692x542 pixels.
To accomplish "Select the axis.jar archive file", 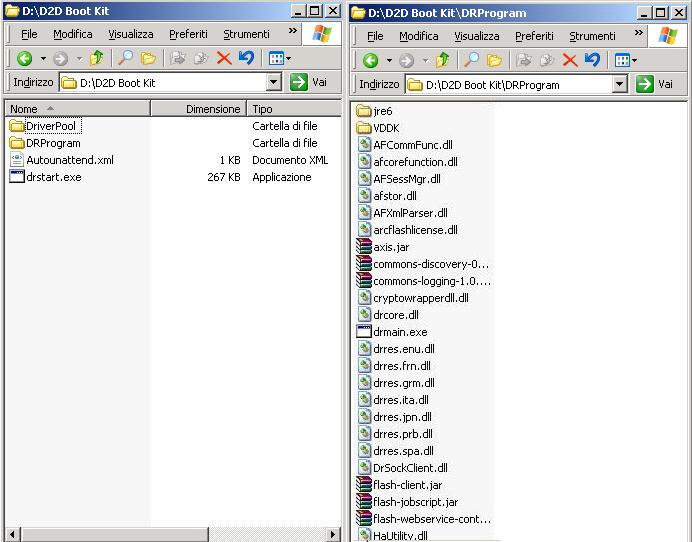I will [390, 247].
